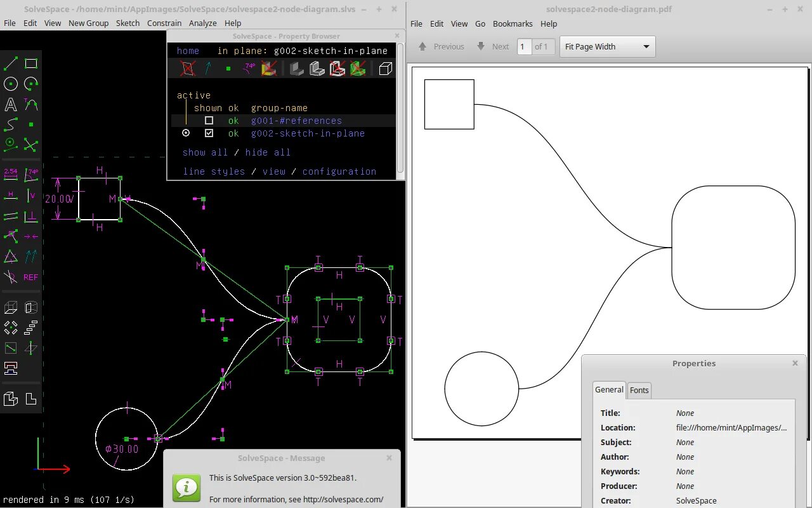This screenshot has width=812, height=508.
Task: Uncheck shown box for g002-sketch-in-plane
Action: [x=209, y=133]
